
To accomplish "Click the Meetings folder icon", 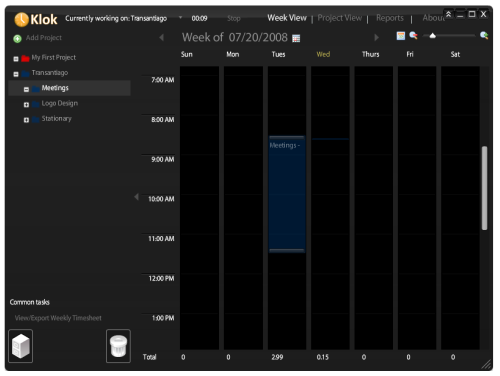I will (x=36, y=89).
